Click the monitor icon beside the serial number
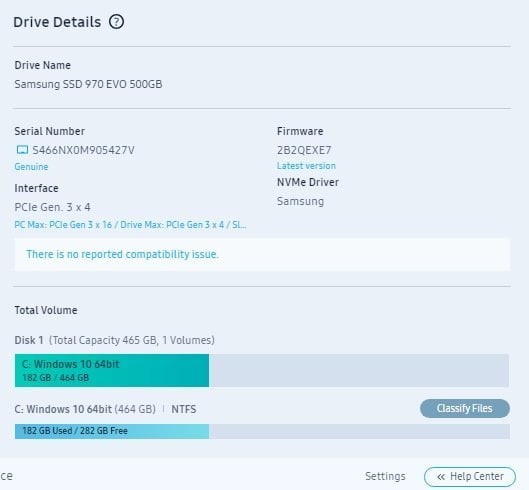 [x=22, y=150]
